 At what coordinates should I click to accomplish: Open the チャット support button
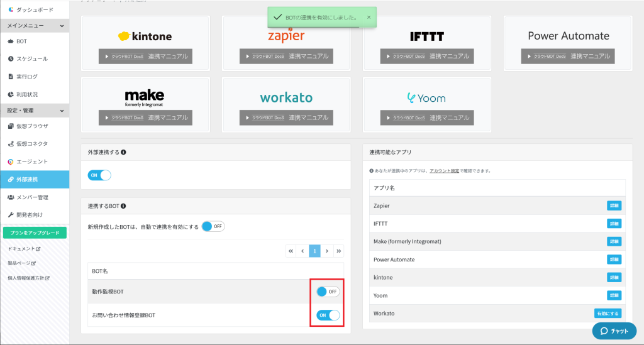614,331
